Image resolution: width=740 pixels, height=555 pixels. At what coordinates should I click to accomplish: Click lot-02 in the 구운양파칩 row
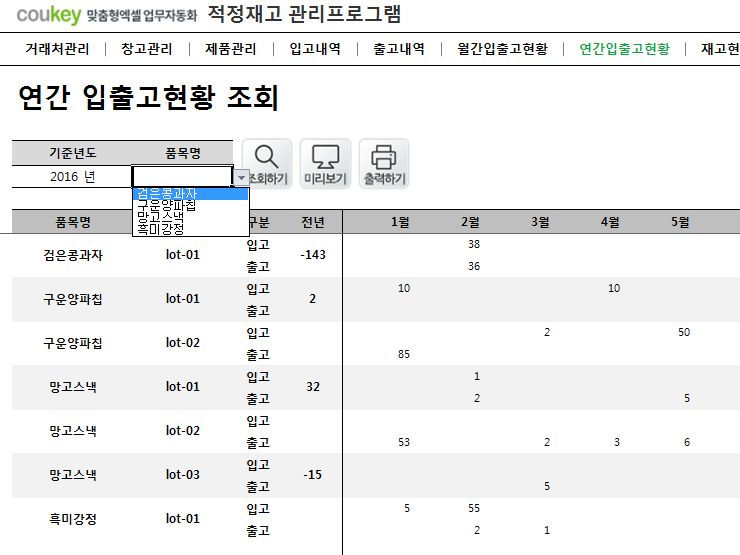pos(183,343)
